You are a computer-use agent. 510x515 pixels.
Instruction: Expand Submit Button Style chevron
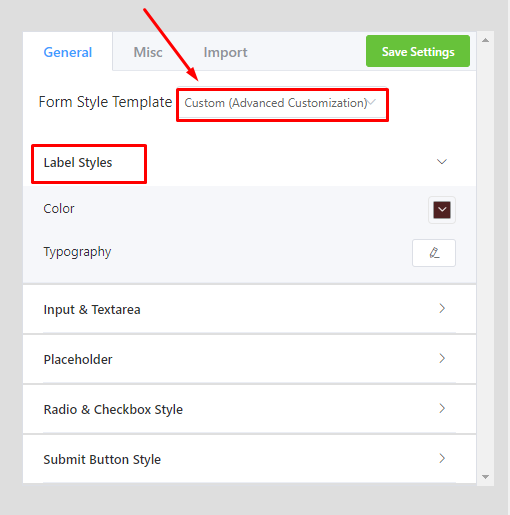click(442, 459)
